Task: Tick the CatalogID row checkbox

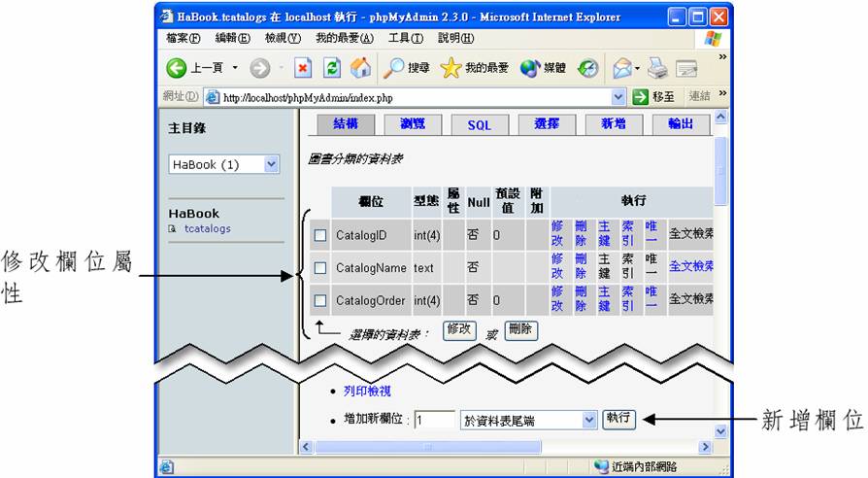Action: pos(320,235)
